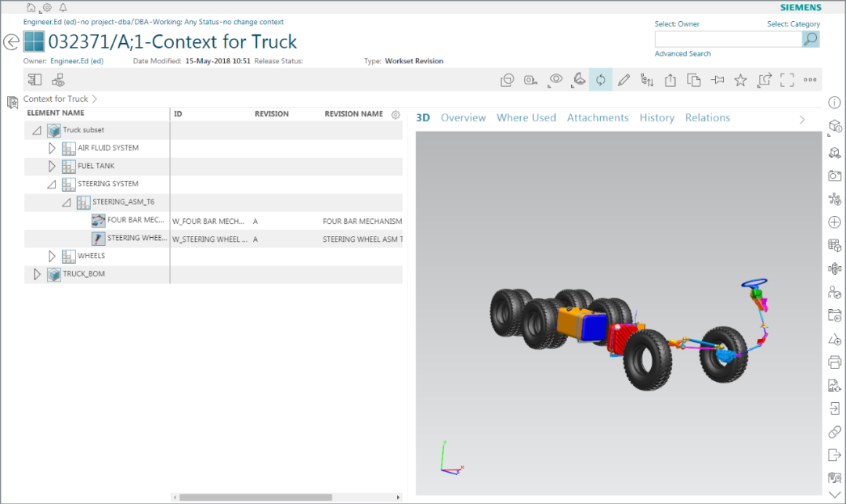Viewport: 846px width, 504px height.
Task: Collapse the STEERING SYSTEM node
Action: [x=52, y=184]
